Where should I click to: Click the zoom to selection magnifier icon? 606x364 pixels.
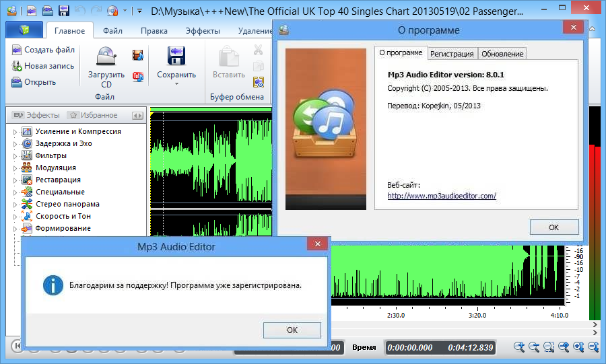(x=549, y=347)
